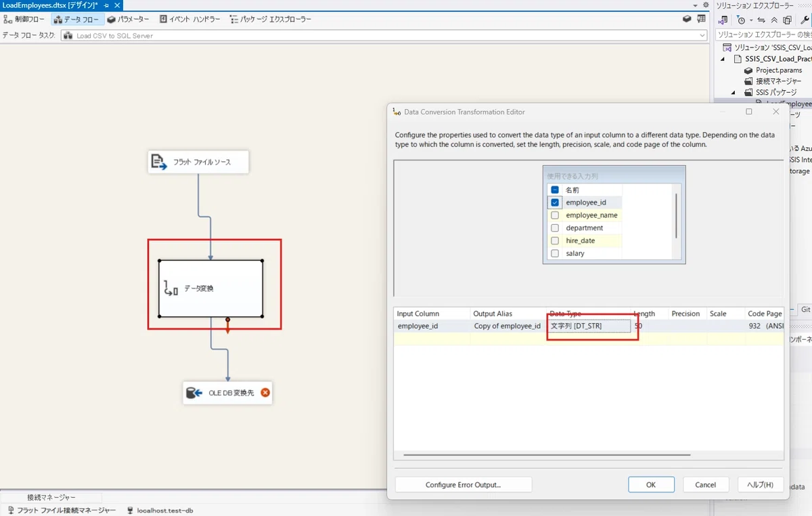
Task: Collapse the SSIS パッケージ folder node
Action: coord(734,92)
